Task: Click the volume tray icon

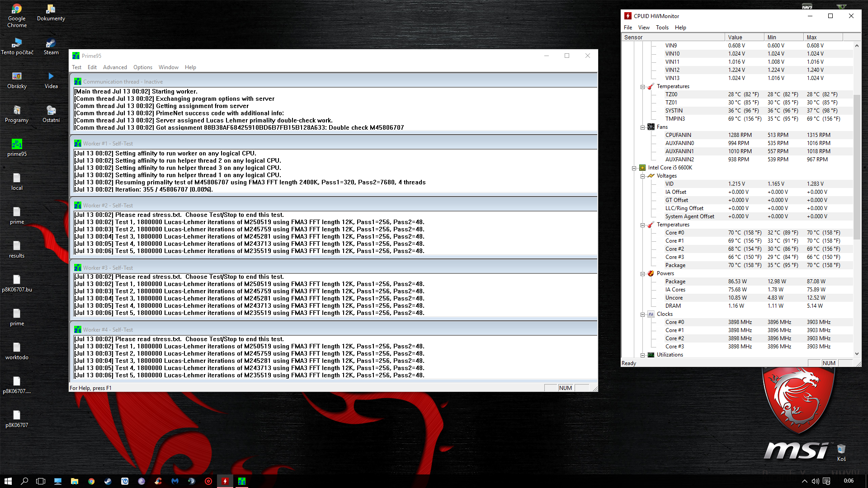Action: click(x=815, y=481)
